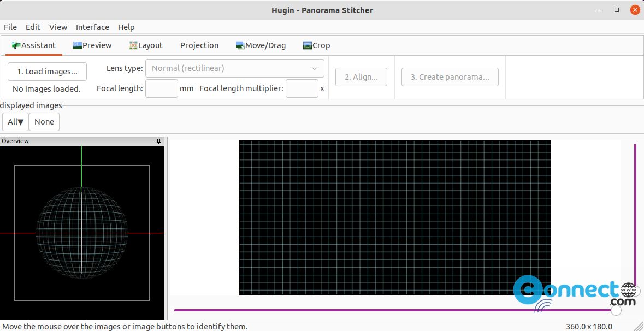Click the None displayed images button
The image size is (644, 331).
pyautogui.click(x=44, y=122)
